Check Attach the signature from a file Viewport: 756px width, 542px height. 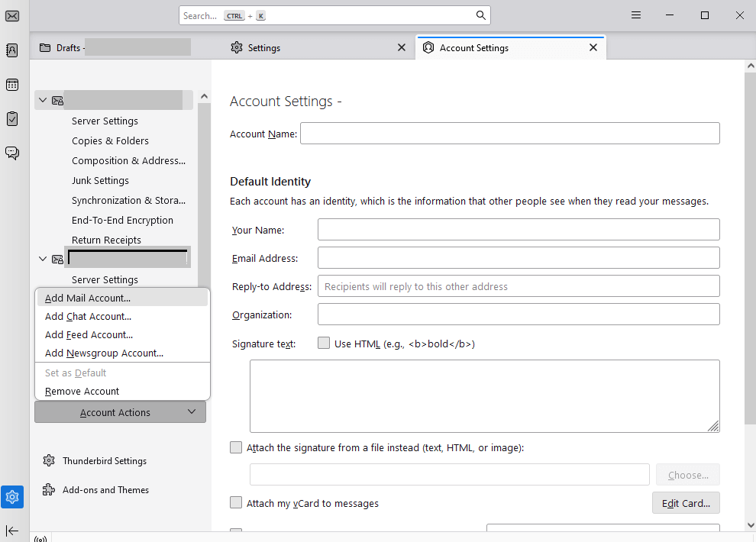tap(236, 447)
